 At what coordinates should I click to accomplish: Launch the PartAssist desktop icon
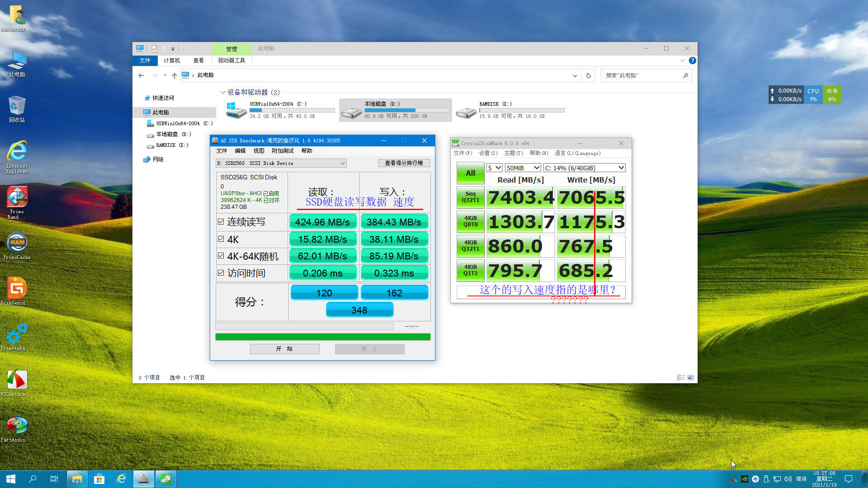click(x=17, y=429)
